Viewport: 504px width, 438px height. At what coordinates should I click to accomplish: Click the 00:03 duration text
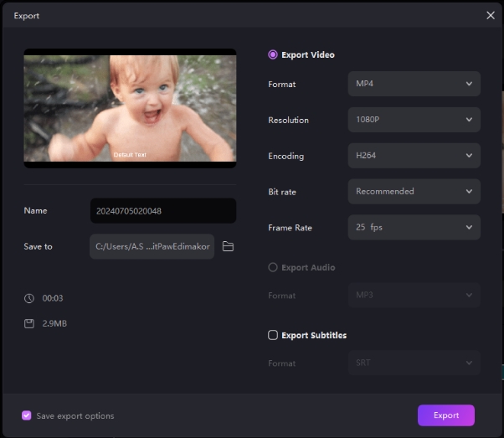point(53,298)
